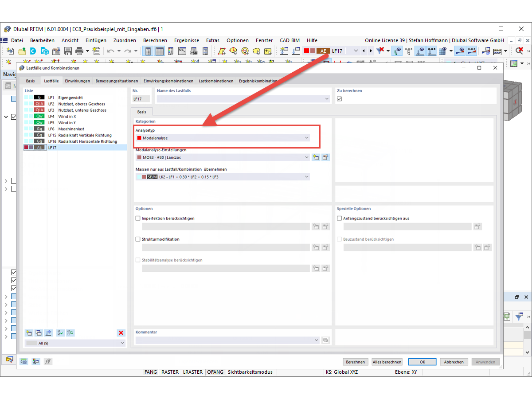Delete load case LF17 with the red X icon
Screen dimensions: 532x399
121,333
